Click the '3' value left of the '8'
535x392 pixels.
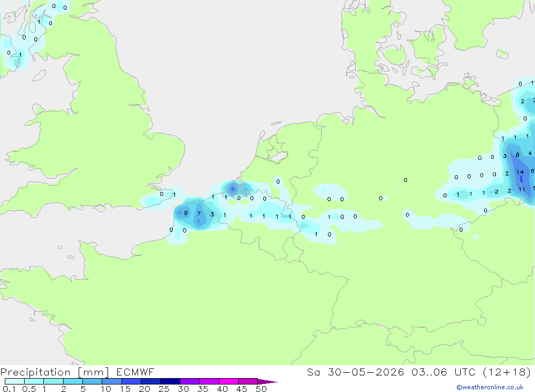[505, 156]
